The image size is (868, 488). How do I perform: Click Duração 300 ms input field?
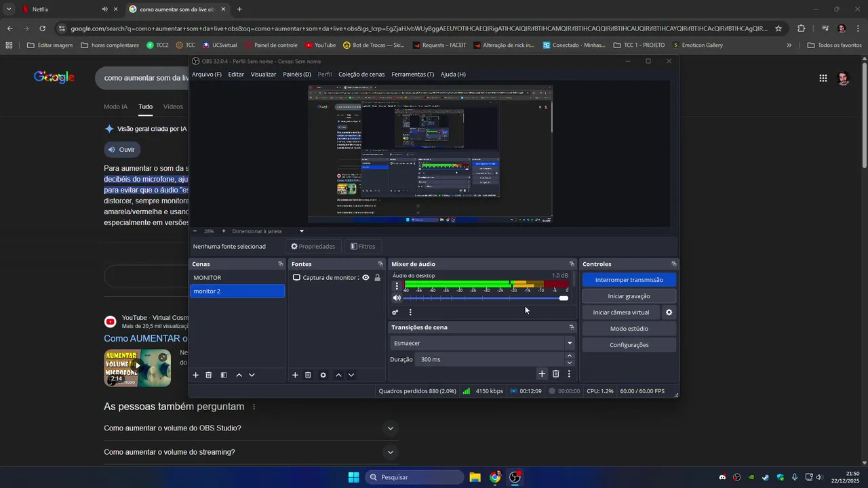click(490, 359)
